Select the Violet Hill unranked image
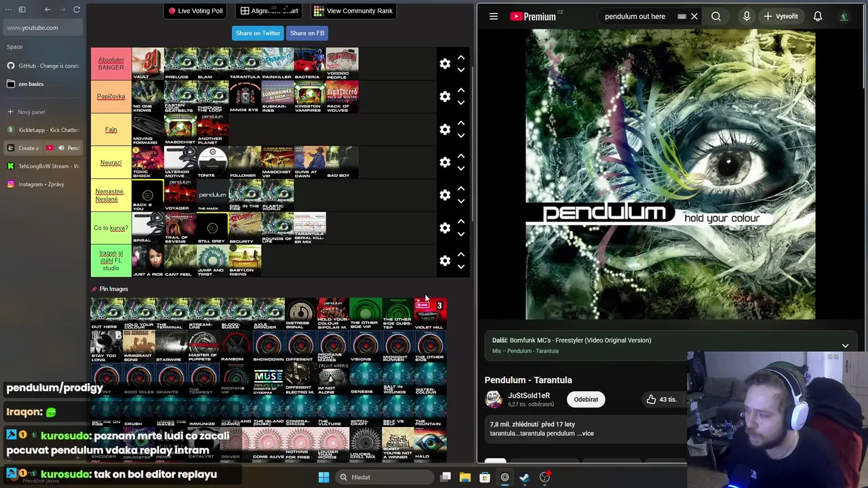 [x=430, y=314]
